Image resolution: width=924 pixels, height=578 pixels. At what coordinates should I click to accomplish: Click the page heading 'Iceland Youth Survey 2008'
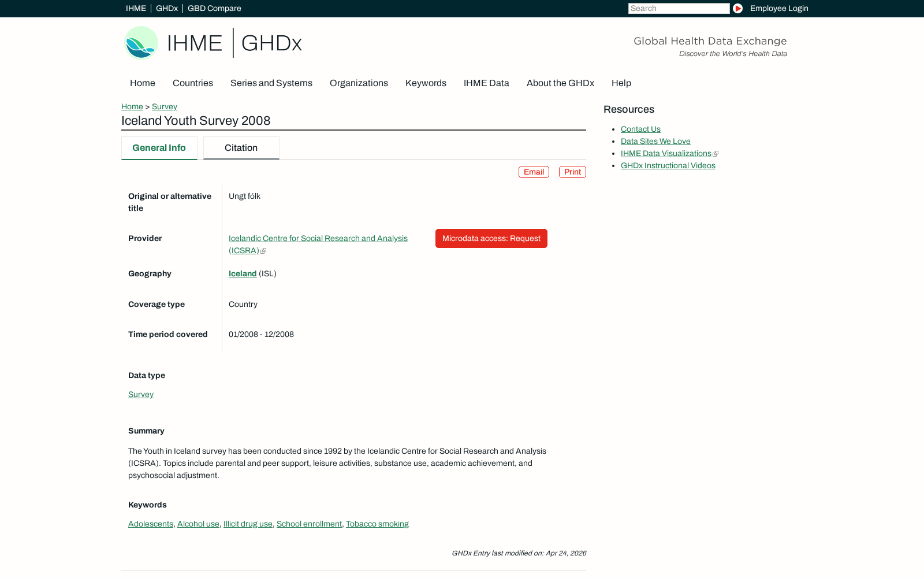196,121
